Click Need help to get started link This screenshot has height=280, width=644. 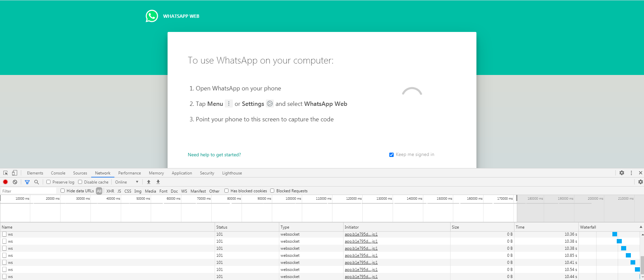point(214,155)
